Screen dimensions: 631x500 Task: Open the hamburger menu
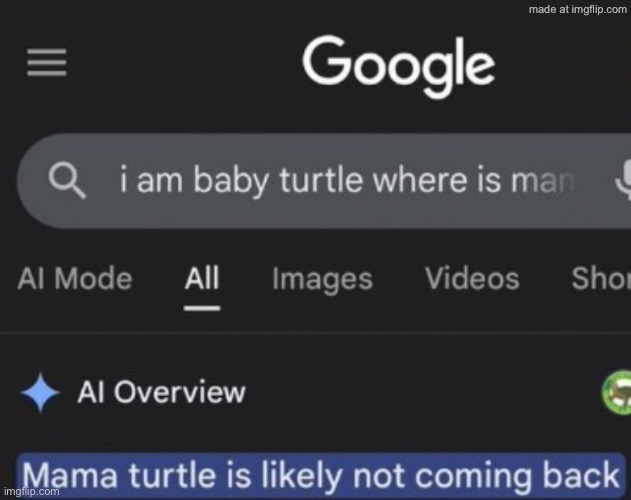pyautogui.click(x=46, y=65)
